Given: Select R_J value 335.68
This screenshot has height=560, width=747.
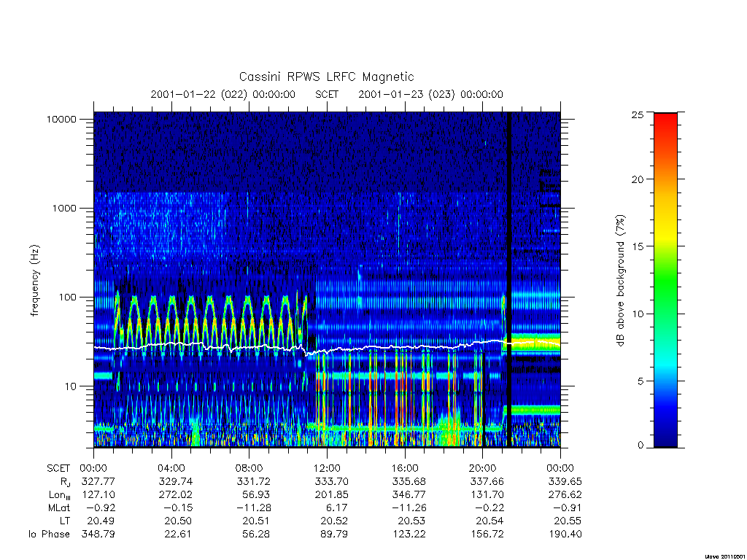Looking at the screenshot, I should tap(409, 481).
